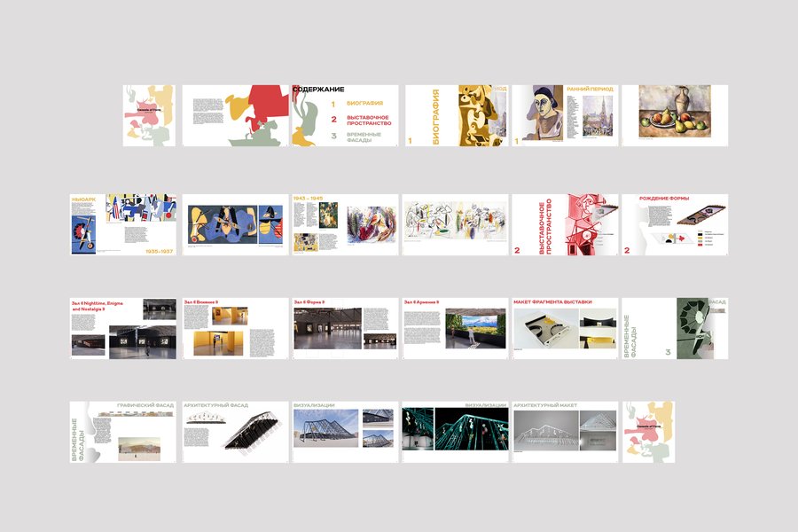Open the Зал Nighttime, Enigma and Nostalgia page

point(123,328)
